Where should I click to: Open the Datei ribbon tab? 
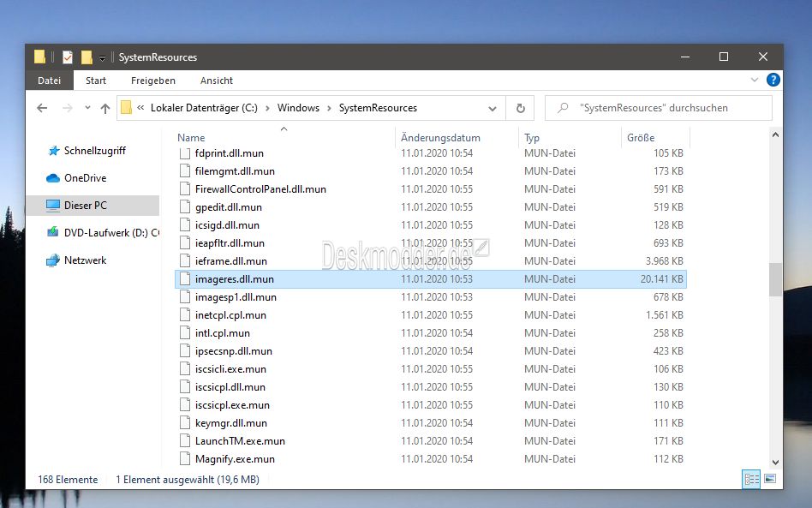(49, 81)
